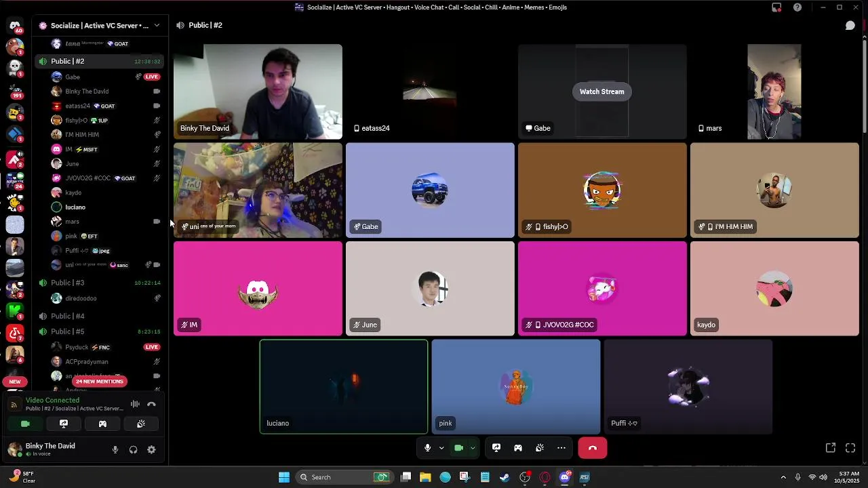Turn off camera in bottom call bar

pyautogui.click(x=459, y=448)
